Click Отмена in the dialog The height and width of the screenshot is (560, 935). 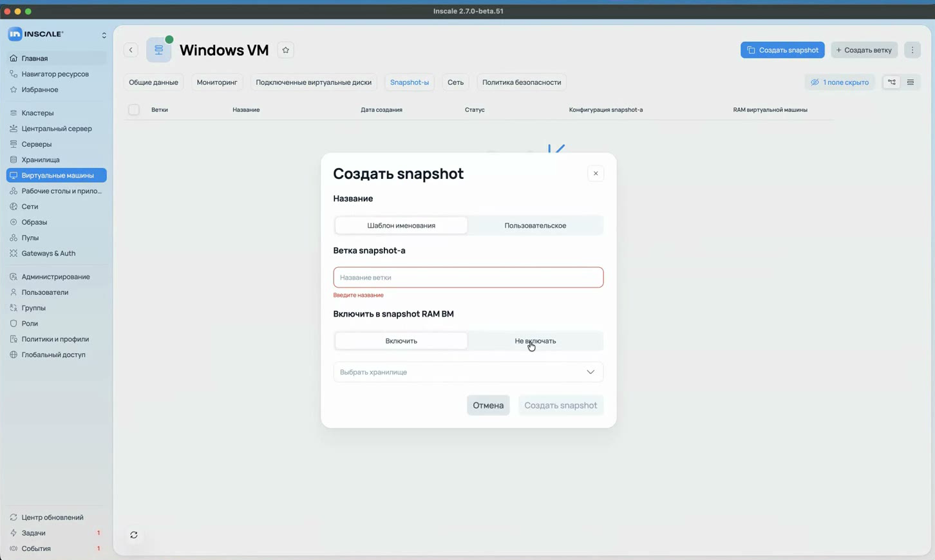488,406
